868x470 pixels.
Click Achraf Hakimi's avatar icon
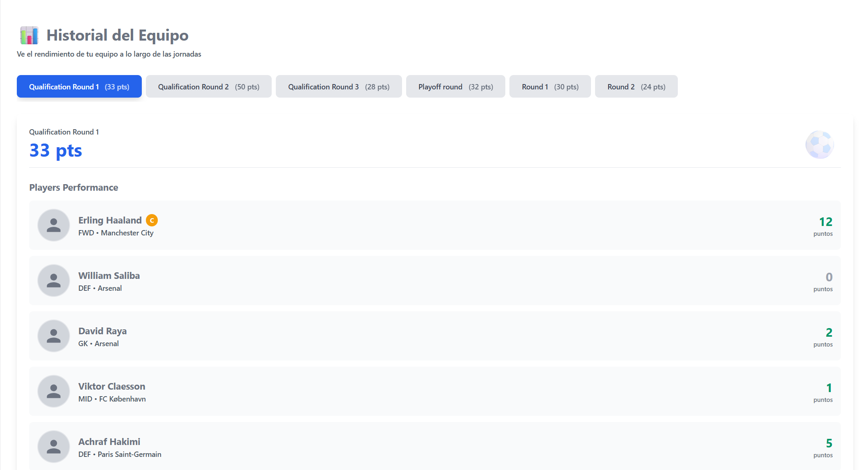click(54, 447)
